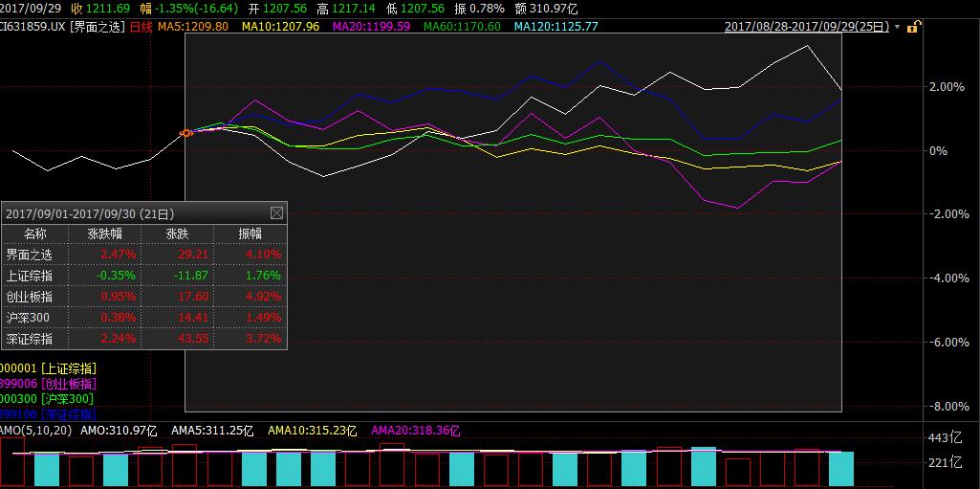
Task: Click the 高 1217.14 high price
Action: click(346, 8)
